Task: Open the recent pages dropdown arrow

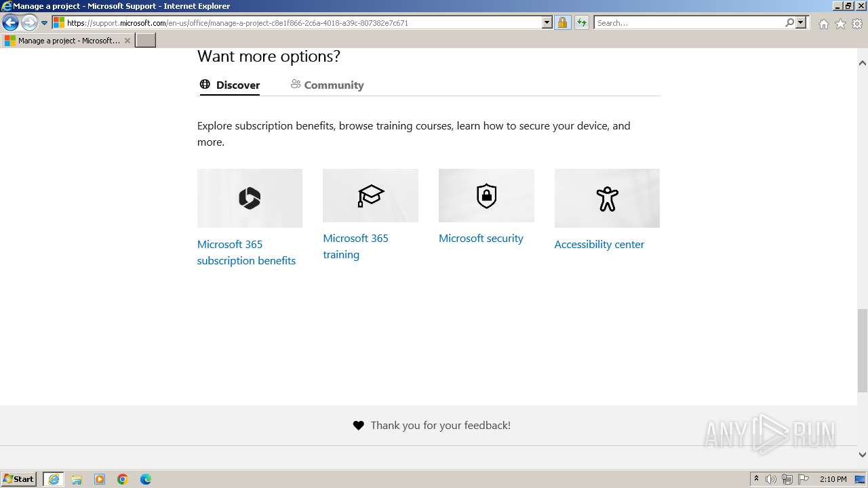Action: (45, 23)
